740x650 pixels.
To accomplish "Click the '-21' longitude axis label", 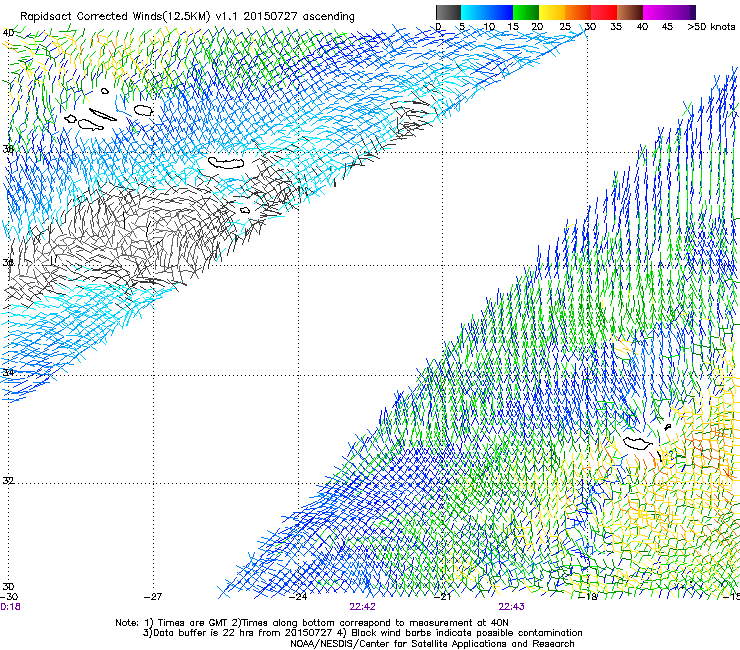I will [442, 597].
